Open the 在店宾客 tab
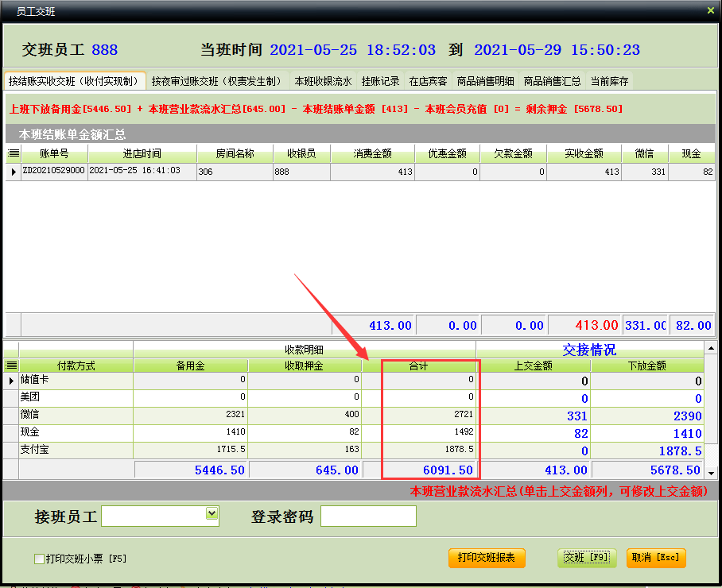This screenshot has height=588, width=722. 428,81
